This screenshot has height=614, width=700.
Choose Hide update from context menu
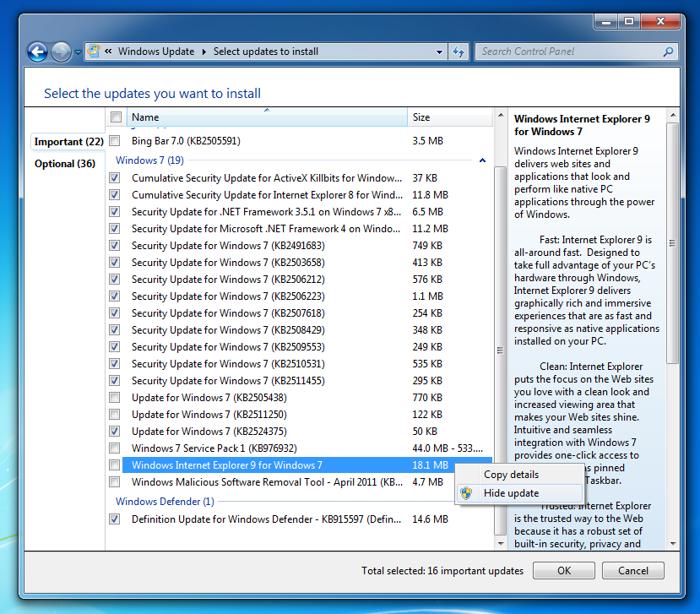point(519,493)
